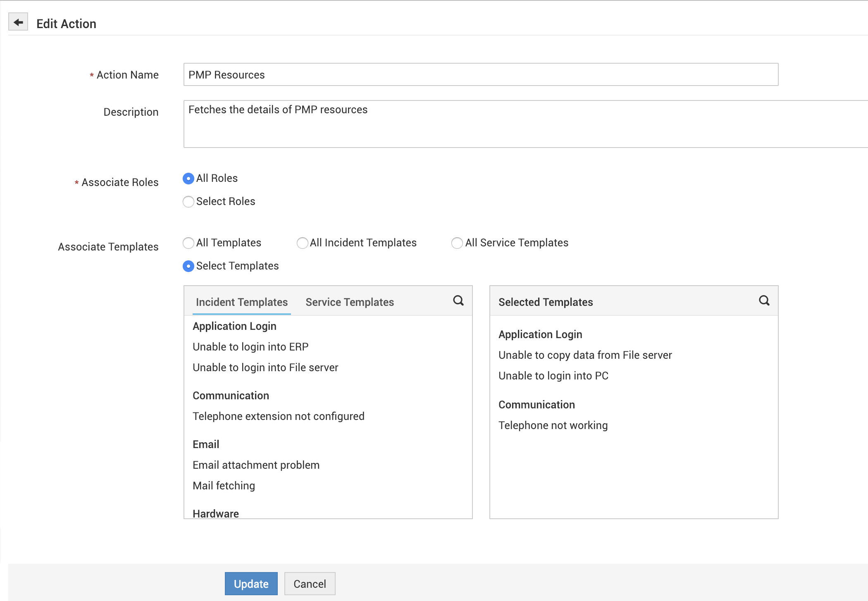Screen dimensions: 868x601
Task: Click into the Description text area
Action: pos(525,124)
